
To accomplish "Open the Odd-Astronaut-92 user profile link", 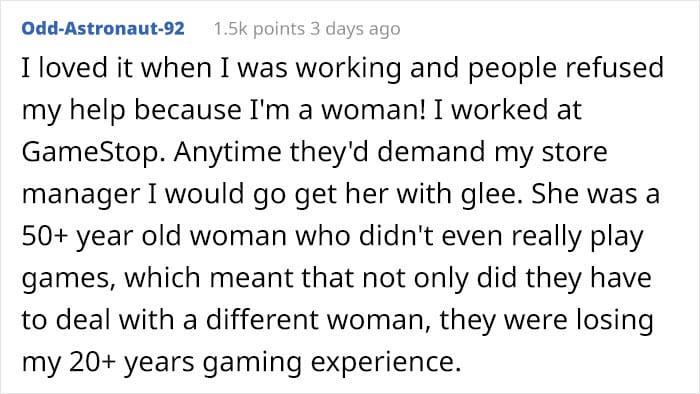I will 103,29.
